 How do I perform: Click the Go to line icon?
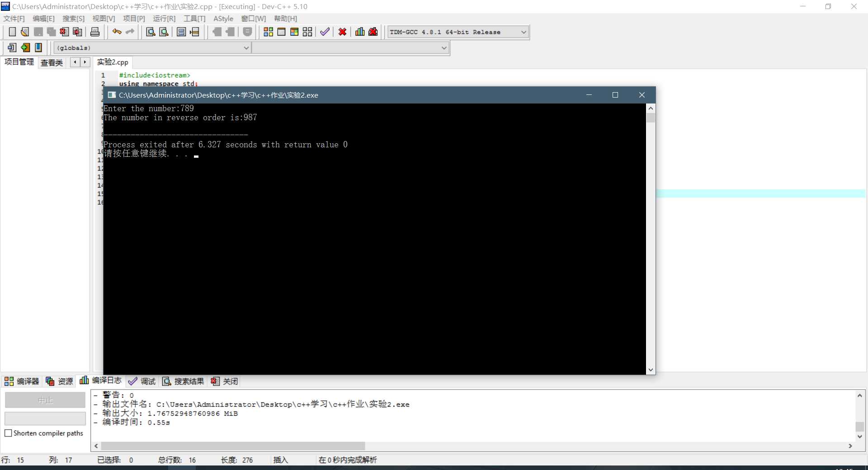[x=194, y=32]
